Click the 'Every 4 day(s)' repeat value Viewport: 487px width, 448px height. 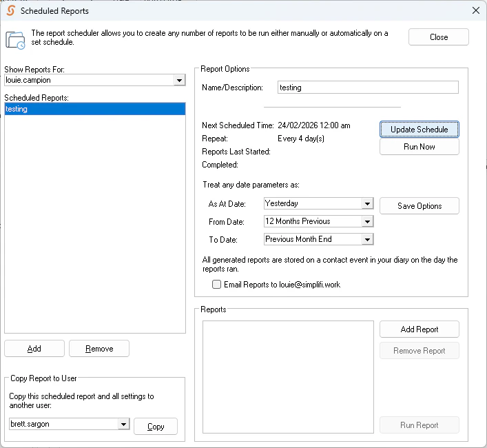[300, 139]
